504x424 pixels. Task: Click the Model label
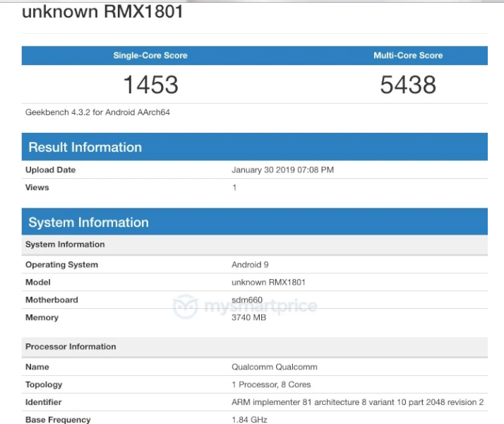point(38,282)
